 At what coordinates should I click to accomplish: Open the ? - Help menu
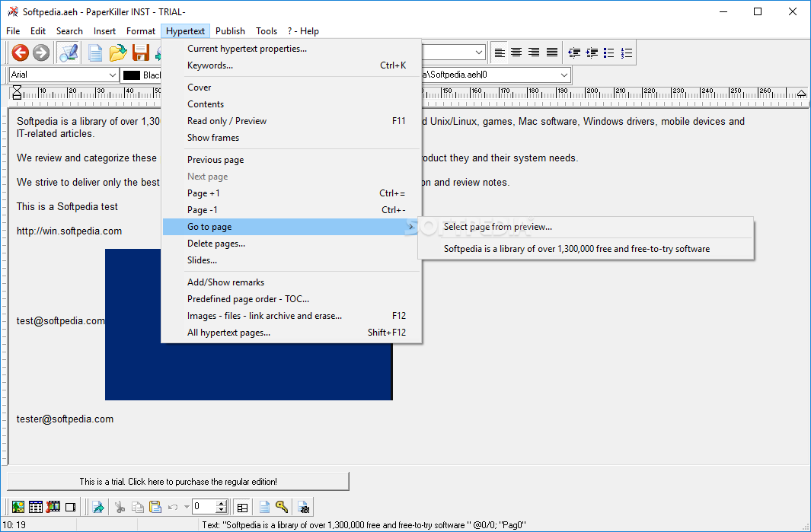click(x=303, y=31)
